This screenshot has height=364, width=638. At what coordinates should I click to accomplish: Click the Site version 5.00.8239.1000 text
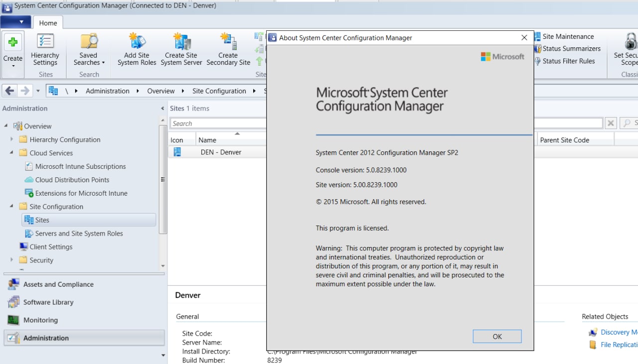tap(356, 185)
